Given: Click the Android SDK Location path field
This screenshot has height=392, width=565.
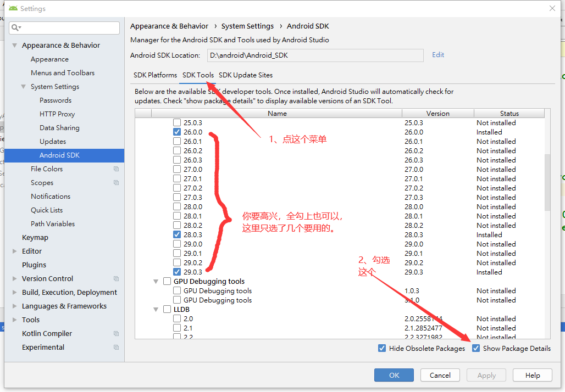Looking at the screenshot, I should pos(315,55).
